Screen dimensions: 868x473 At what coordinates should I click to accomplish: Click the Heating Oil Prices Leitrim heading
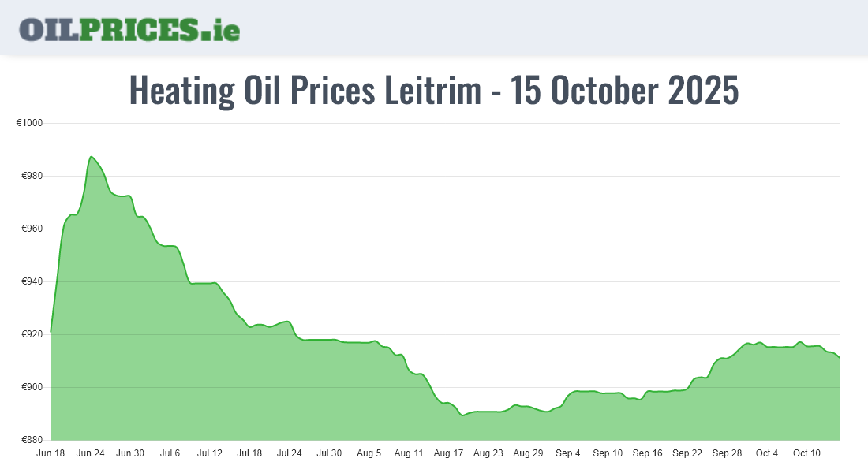click(x=433, y=91)
